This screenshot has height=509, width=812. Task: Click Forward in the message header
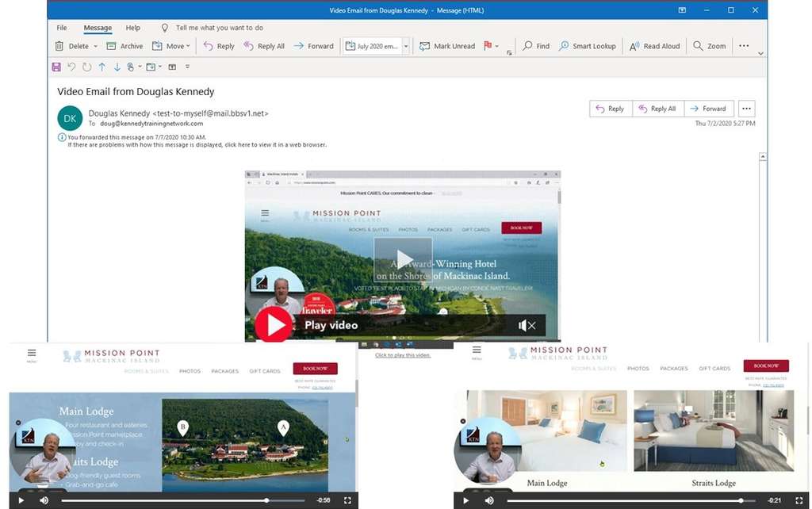(x=708, y=109)
